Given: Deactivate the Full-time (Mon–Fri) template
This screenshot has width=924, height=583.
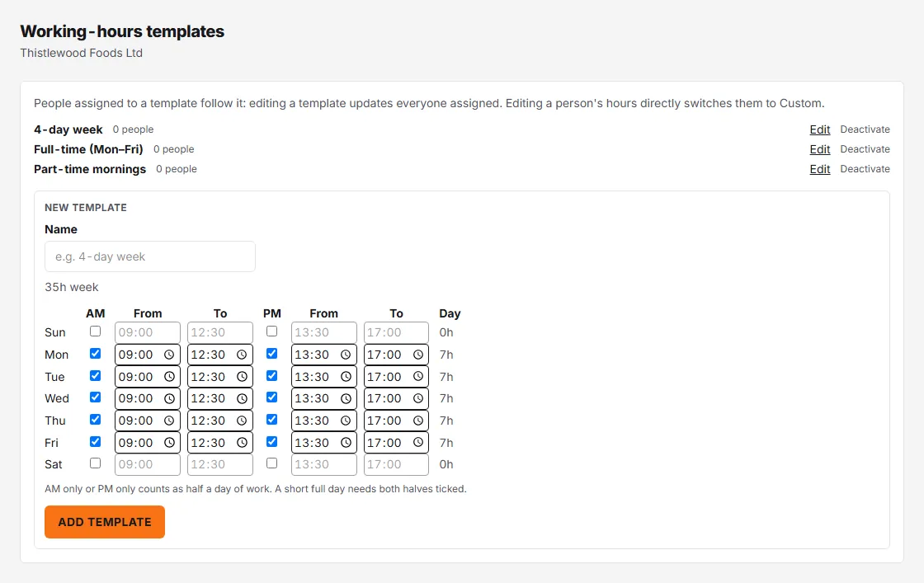Looking at the screenshot, I should (x=865, y=149).
